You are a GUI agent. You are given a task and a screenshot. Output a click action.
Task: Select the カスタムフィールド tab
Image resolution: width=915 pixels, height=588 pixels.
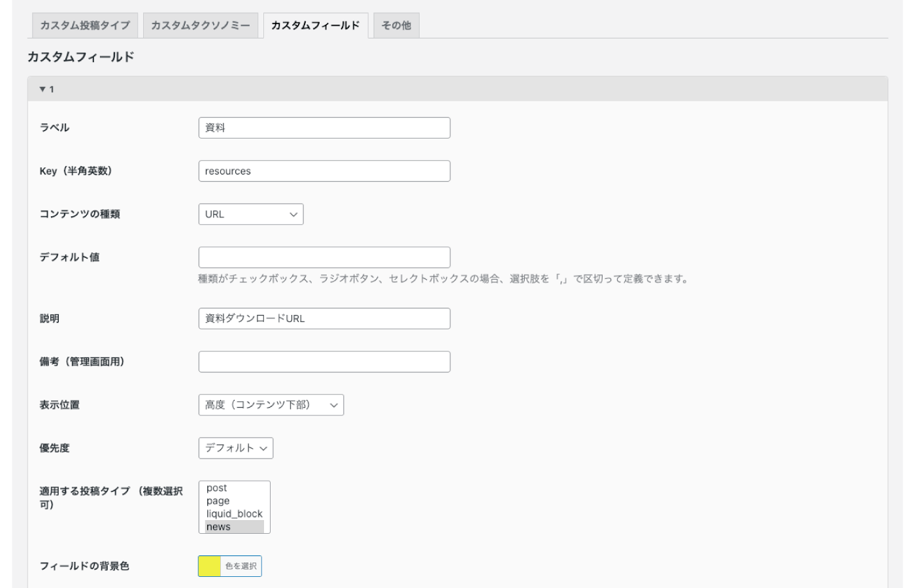[316, 25]
